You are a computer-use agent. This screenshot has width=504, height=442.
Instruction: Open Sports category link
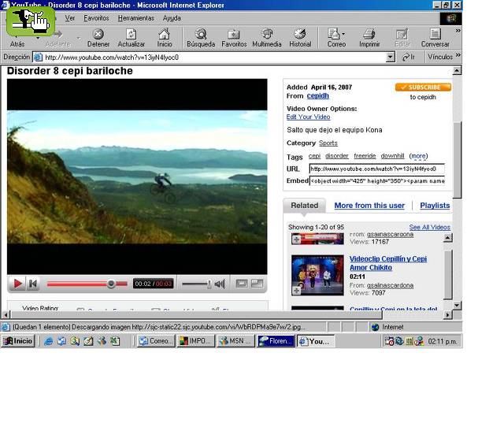click(328, 143)
